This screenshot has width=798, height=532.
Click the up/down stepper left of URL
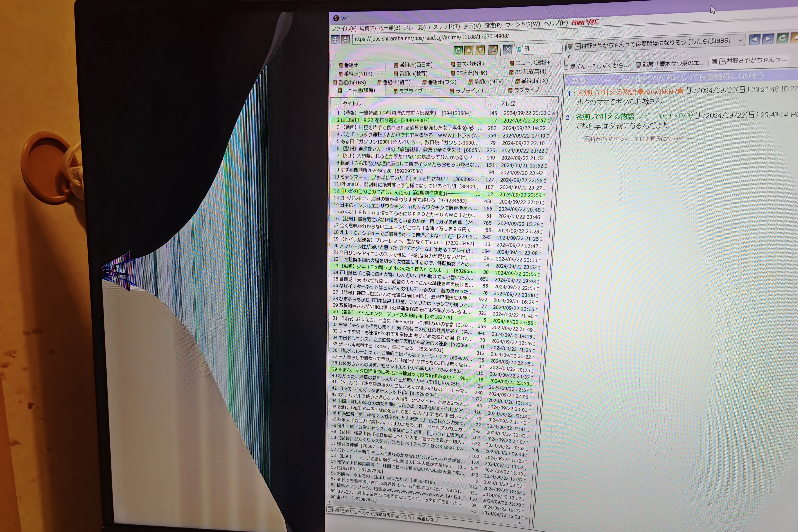345,39
